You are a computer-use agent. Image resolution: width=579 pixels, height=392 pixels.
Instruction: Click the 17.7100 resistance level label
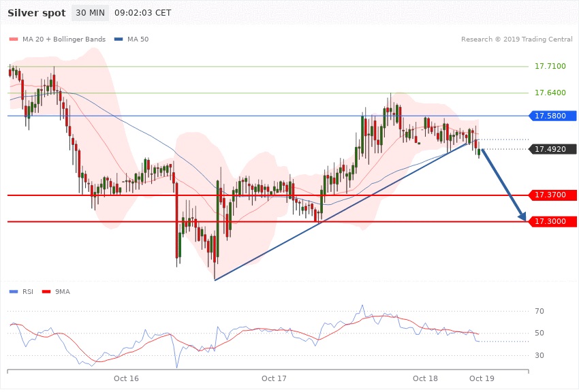(x=549, y=67)
